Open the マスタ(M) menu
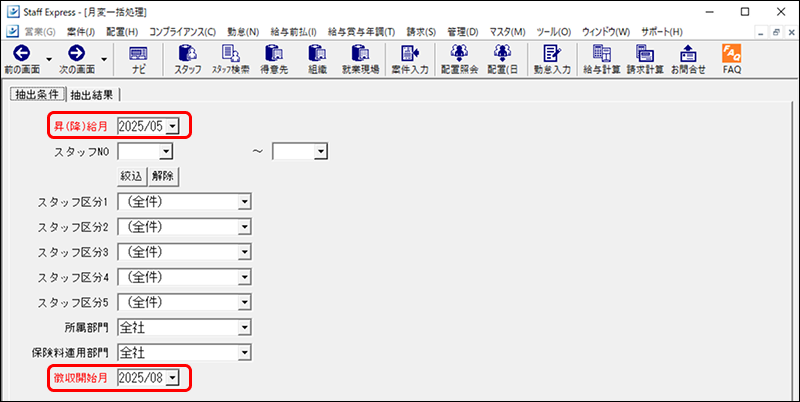Image resolution: width=800 pixels, height=402 pixels. (x=507, y=32)
